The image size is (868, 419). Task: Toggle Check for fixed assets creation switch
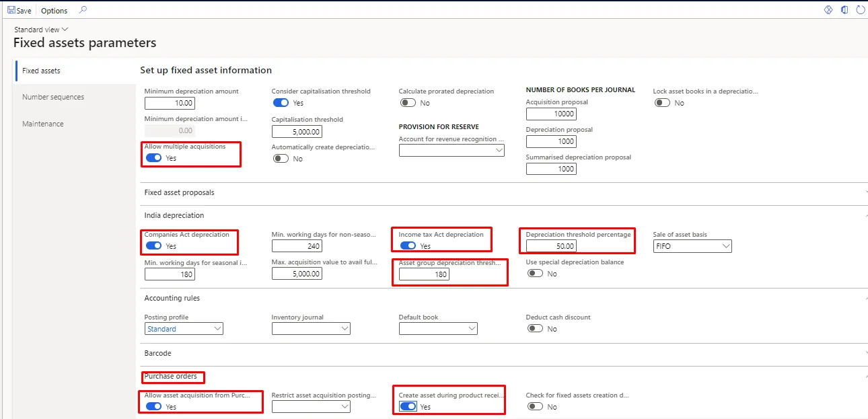535,407
